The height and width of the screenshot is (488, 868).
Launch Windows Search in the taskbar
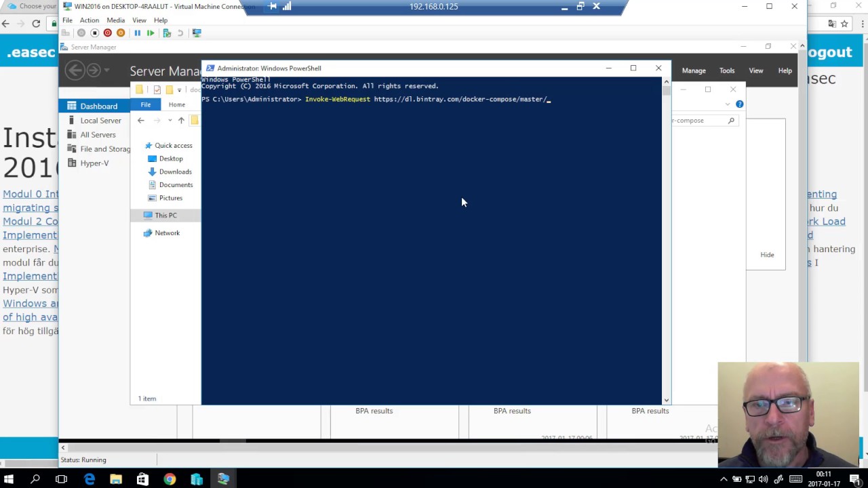35,480
